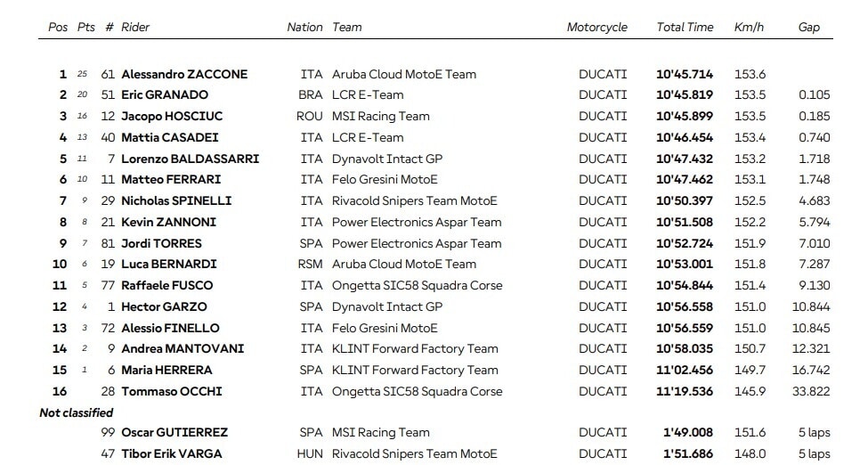Select the 33.822 gap value
Screen dimensions: 868x465
(x=813, y=392)
